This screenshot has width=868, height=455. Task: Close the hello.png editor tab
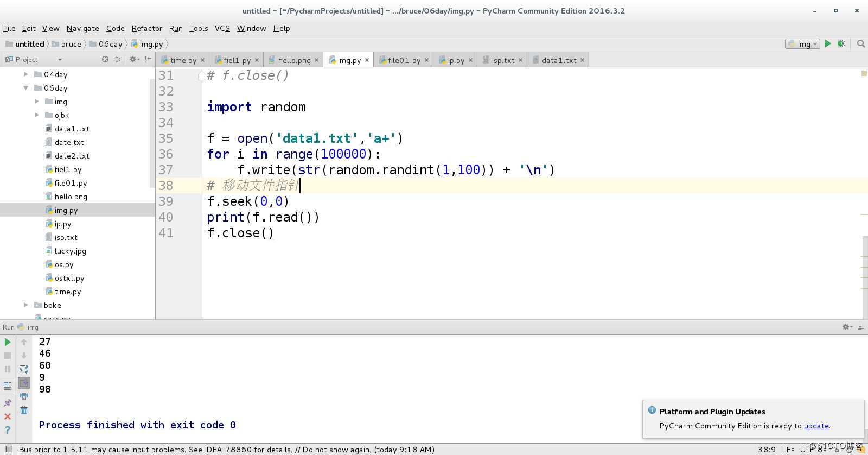(316, 60)
